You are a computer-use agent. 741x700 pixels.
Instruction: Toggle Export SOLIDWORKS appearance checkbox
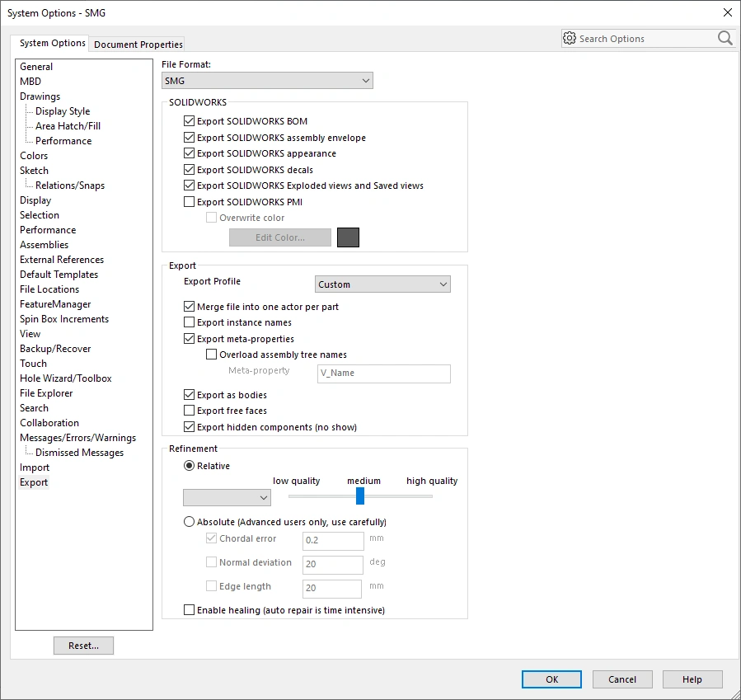[189, 153]
